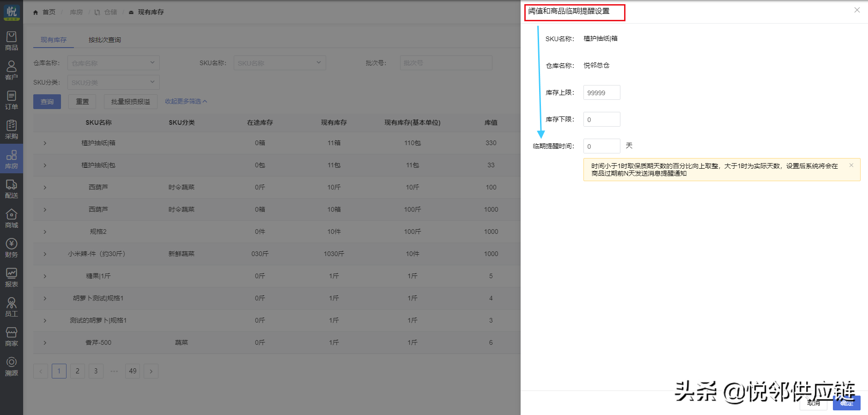Click 仓储 in the breadcrumb

pos(110,12)
